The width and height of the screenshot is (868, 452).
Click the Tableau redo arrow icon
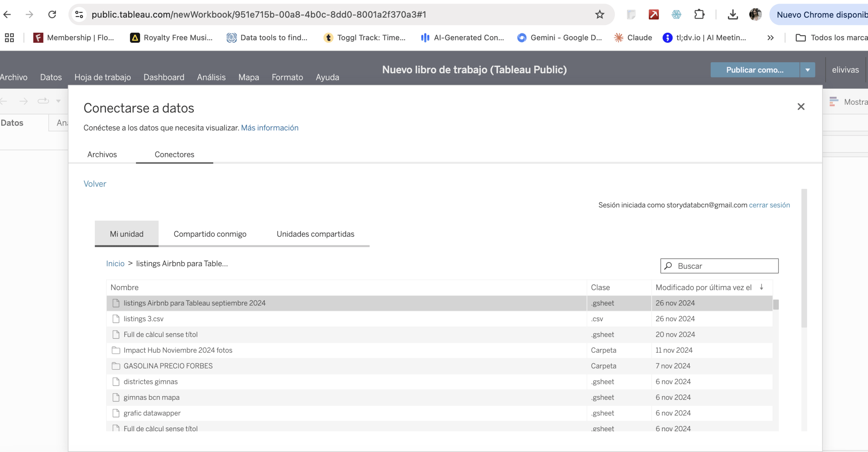pyautogui.click(x=24, y=101)
